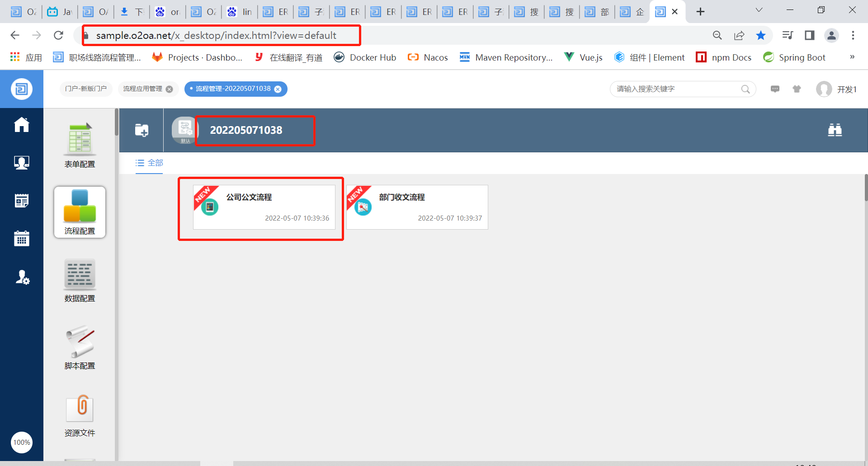Select 流程配置 process configuration
Image resolution: width=868 pixels, height=466 pixels.
click(80, 212)
